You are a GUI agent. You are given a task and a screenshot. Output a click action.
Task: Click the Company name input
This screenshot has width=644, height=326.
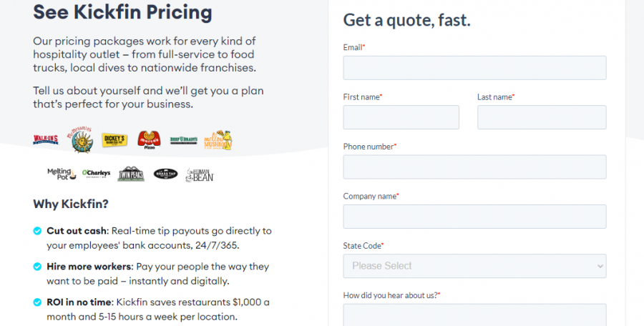click(474, 217)
